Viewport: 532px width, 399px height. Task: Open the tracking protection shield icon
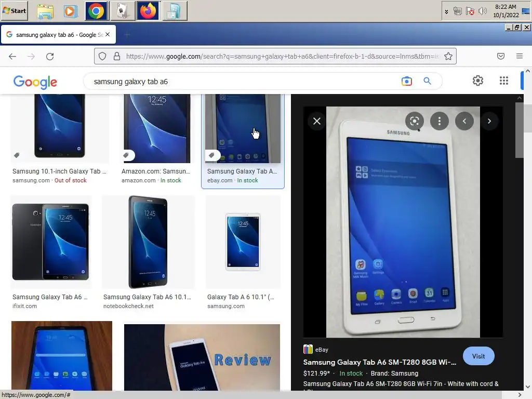click(102, 56)
